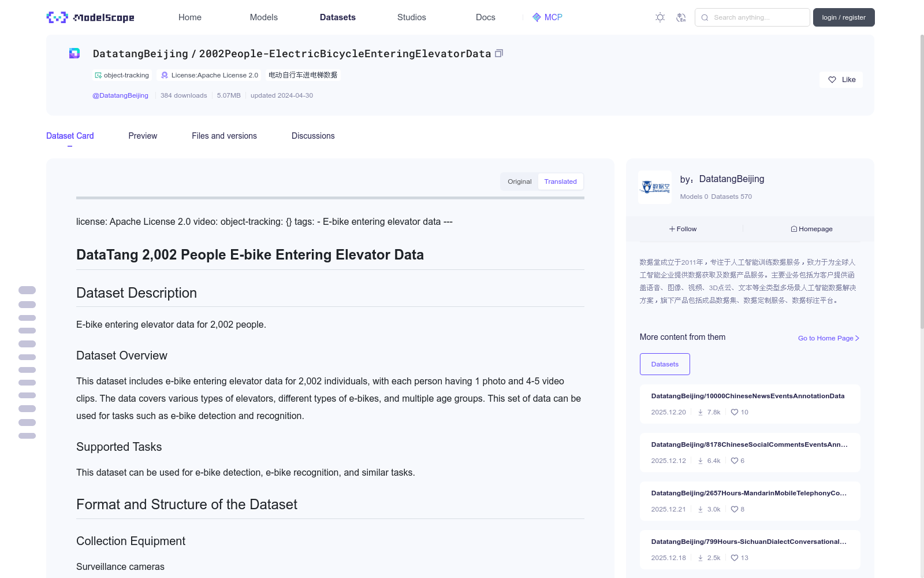Click the object-tracking tag icon
Viewport: 924px width, 578px height.
coord(98,75)
